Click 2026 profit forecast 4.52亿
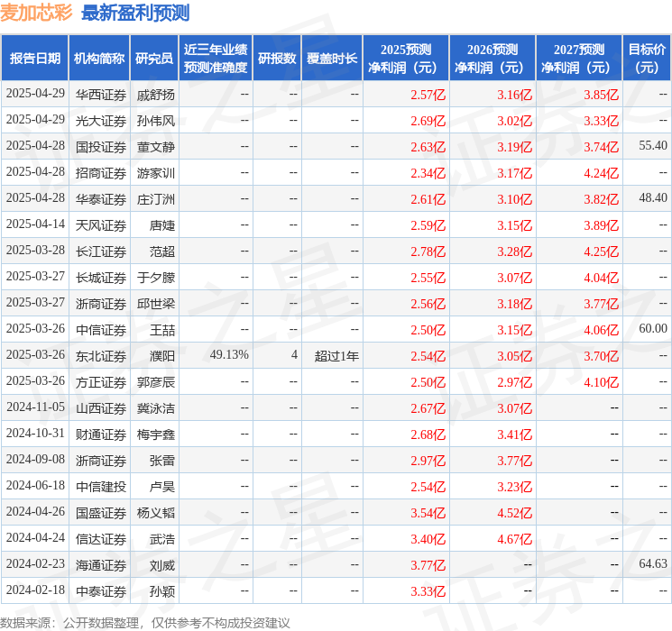 pos(515,513)
